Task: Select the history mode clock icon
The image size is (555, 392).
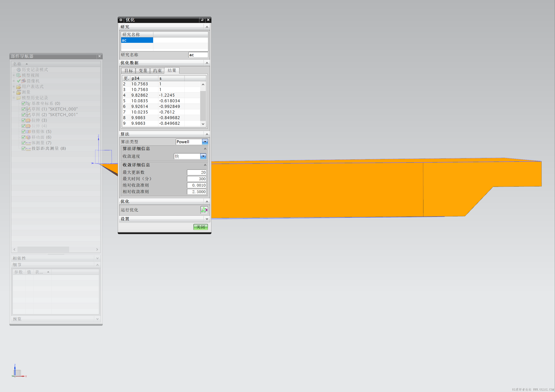Action: pyautogui.click(x=19, y=70)
